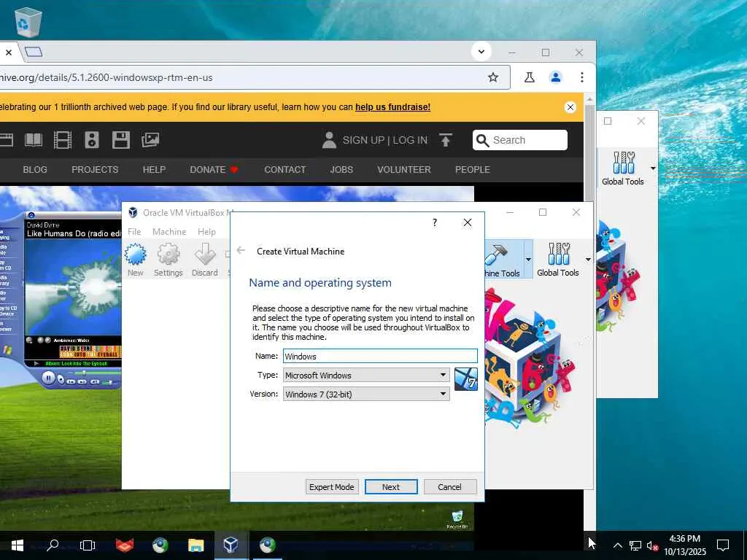This screenshot has height=560, width=747.
Task: Click the Windows 7 OS type icon
Action: coord(465,379)
